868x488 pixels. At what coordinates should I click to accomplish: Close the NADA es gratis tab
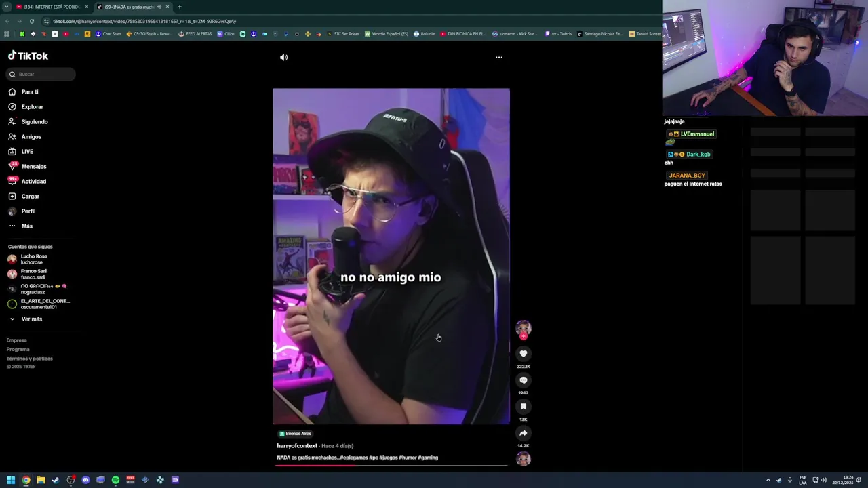coord(167,7)
